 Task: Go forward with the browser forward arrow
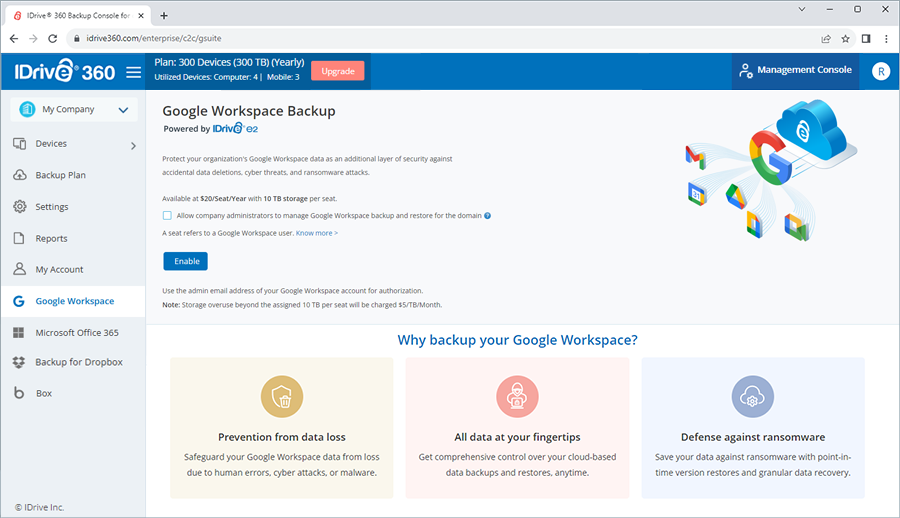[x=33, y=38]
